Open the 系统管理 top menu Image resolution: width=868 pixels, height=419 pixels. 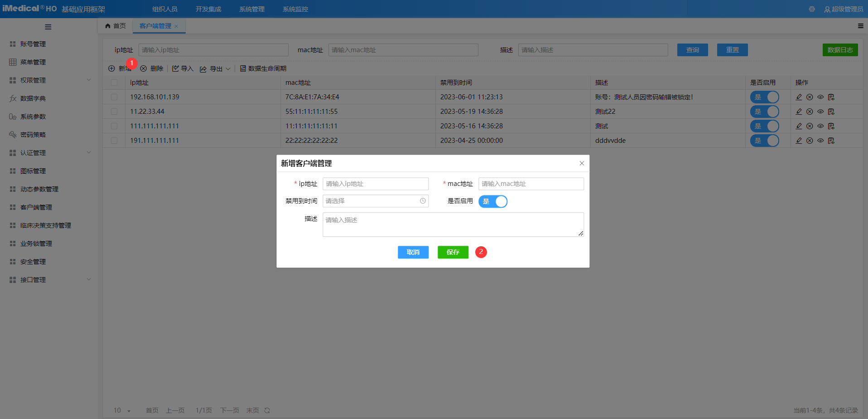click(252, 9)
